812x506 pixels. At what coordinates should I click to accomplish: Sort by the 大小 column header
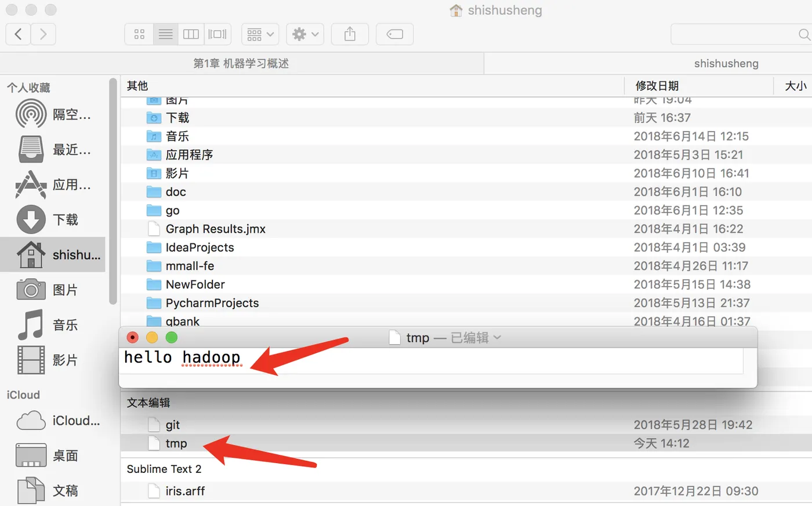tap(795, 86)
